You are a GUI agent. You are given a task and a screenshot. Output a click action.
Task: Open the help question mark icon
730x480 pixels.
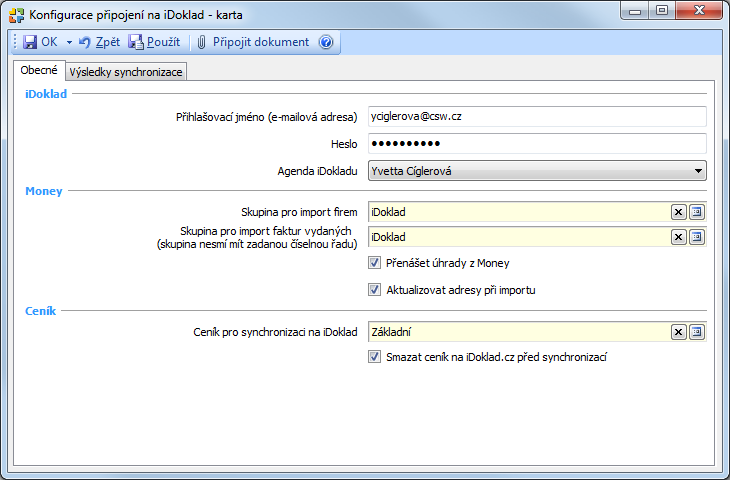click(x=326, y=42)
